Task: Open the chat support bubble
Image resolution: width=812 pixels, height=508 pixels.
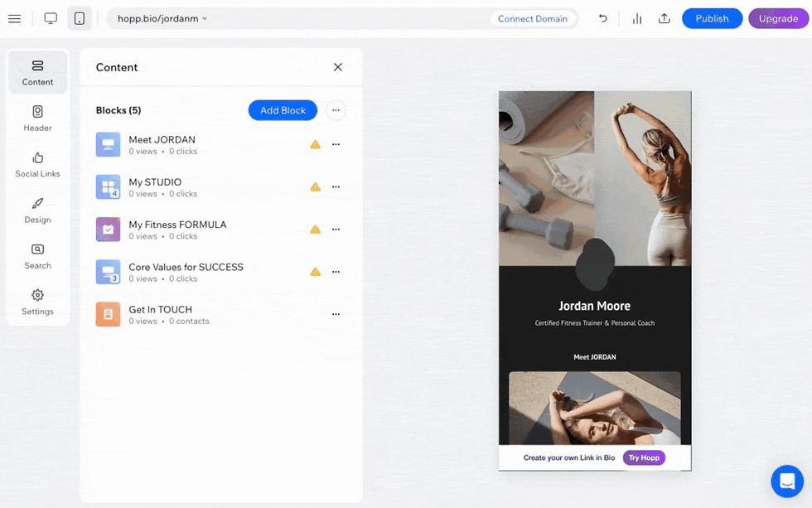Action: [786, 481]
